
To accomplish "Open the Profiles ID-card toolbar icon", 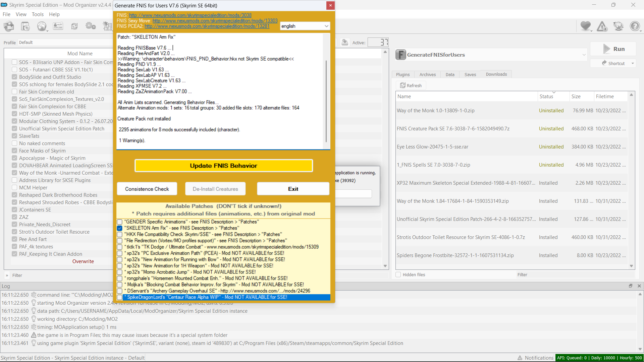I will click(58, 26).
